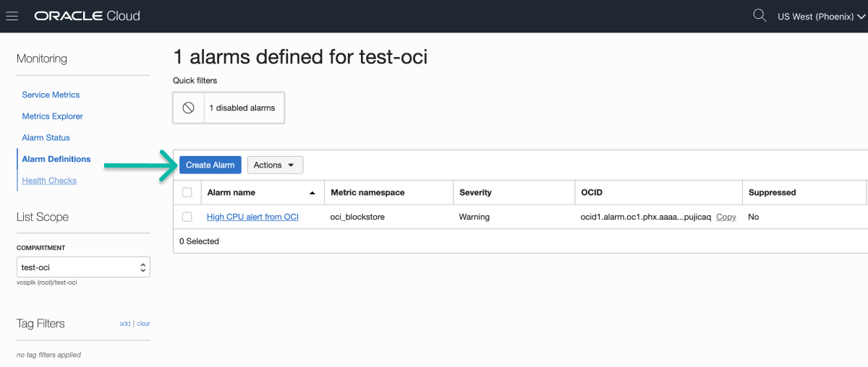The height and width of the screenshot is (367, 868).
Task: Click the search magnifier icon
Action: (759, 15)
